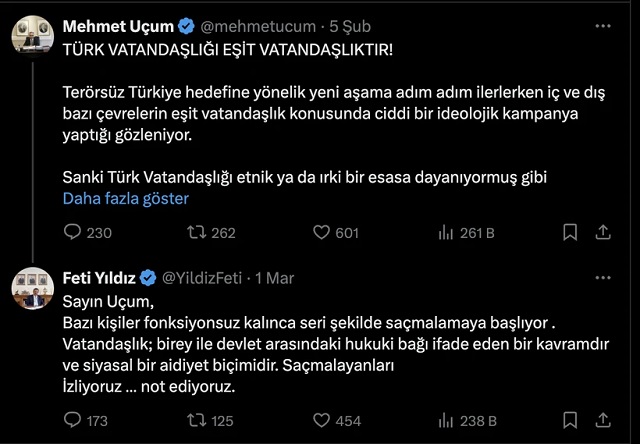Click Feti Yıldız's profile avatar

(32, 289)
